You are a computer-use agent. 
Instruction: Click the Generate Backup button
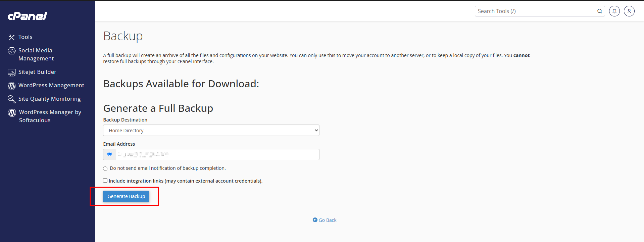(126, 196)
